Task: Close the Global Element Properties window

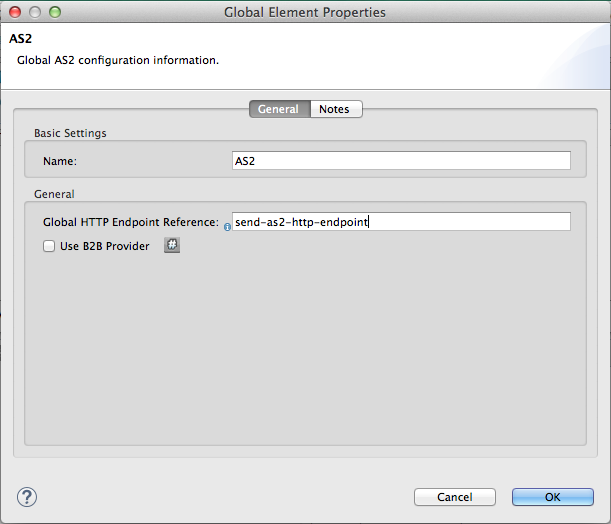Action: [16, 13]
